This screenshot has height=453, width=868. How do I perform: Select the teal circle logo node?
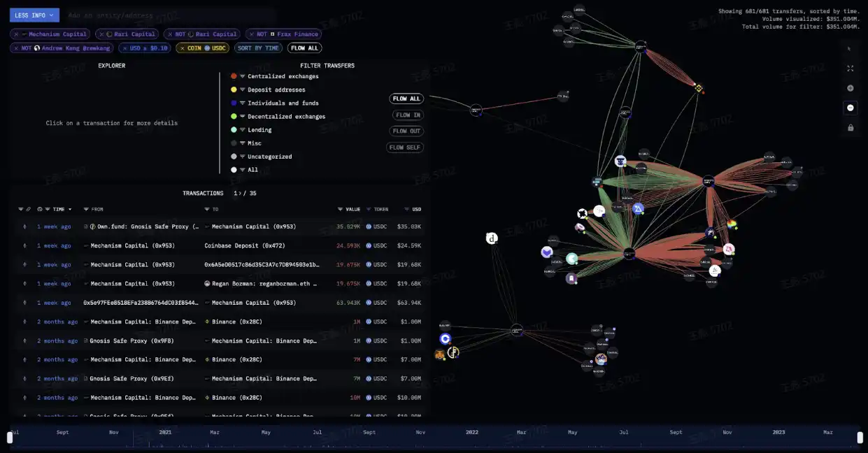(x=572, y=259)
